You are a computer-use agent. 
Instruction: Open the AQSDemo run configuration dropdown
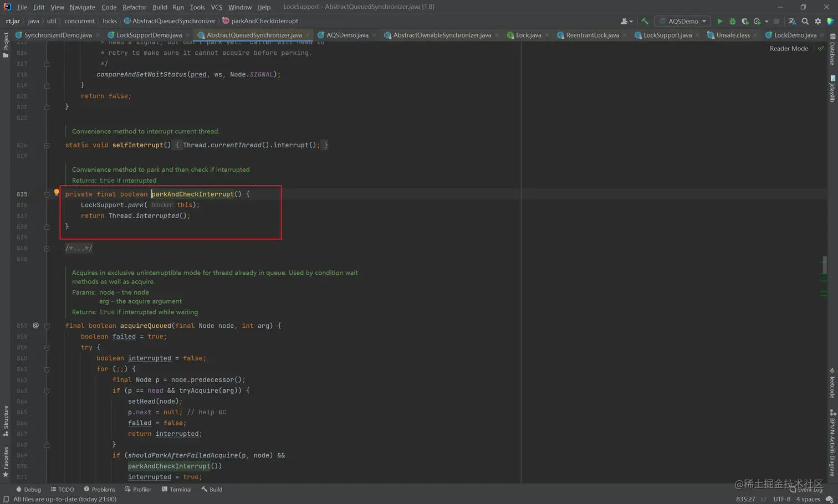click(x=683, y=21)
